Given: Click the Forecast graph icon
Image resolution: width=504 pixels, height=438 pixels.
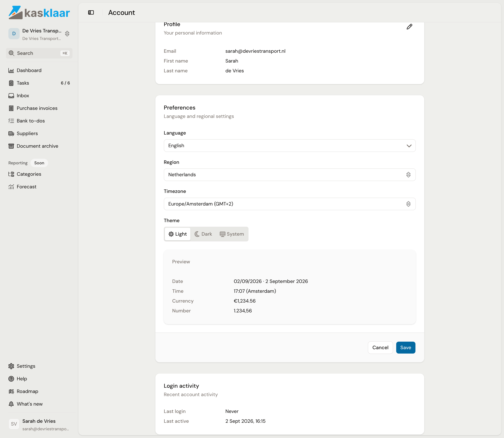Looking at the screenshot, I should pyautogui.click(x=11, y=187).
